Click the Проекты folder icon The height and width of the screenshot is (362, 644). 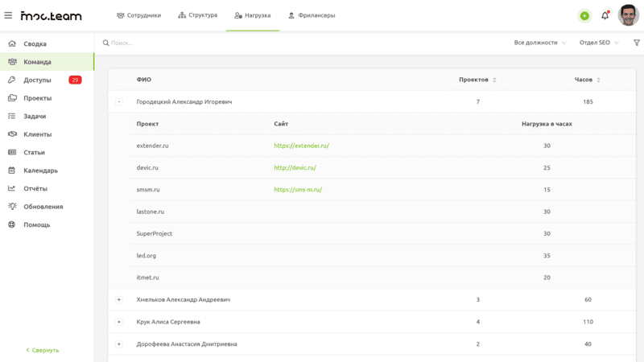click(x=12, y=97)
